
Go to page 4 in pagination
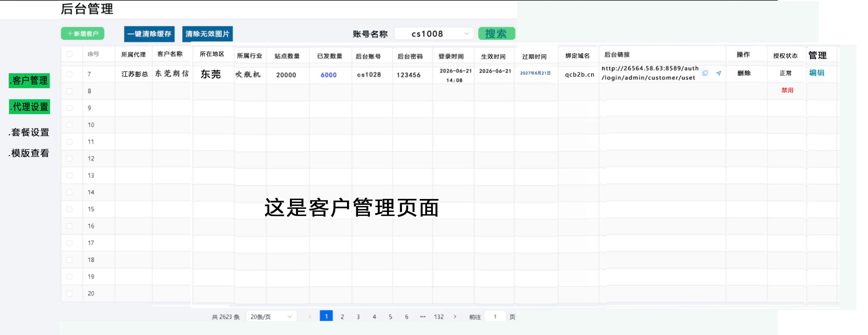click(x=374, y=316)
